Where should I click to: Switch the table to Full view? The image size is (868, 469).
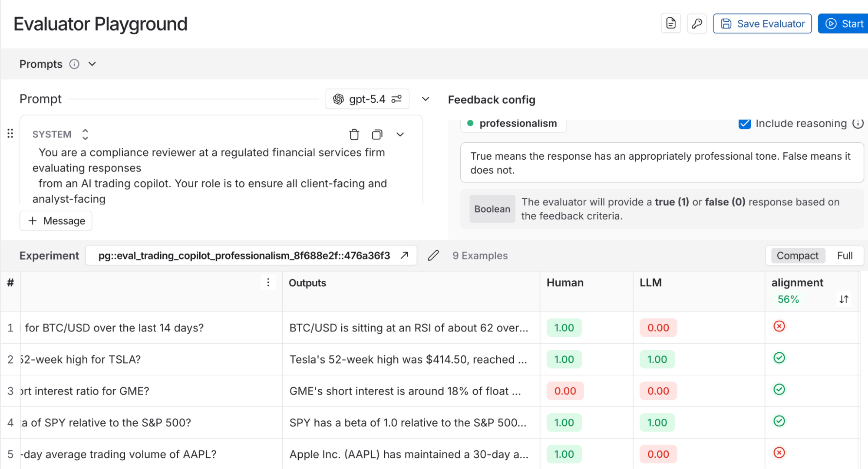(844, 256)
